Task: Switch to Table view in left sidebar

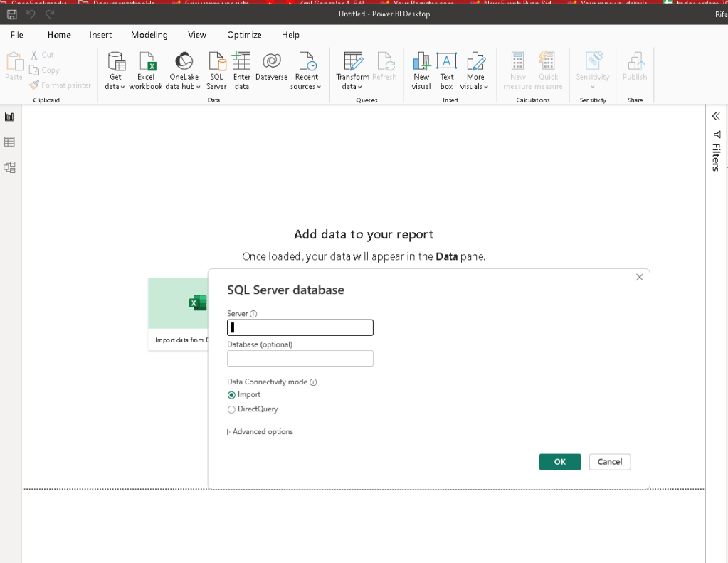Action: pos(9,142)
